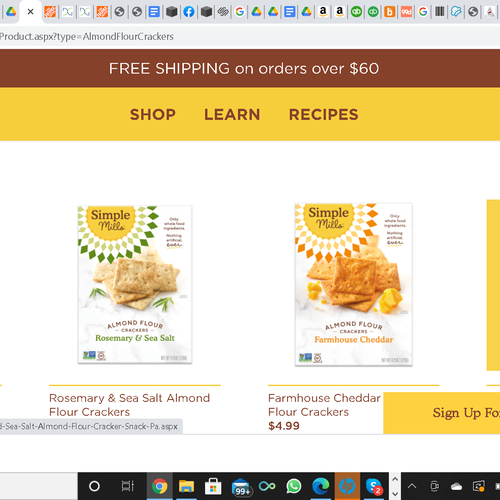Open File Explorer from the taskbar
Screen dimensions: 500x500
click(186, 486)
